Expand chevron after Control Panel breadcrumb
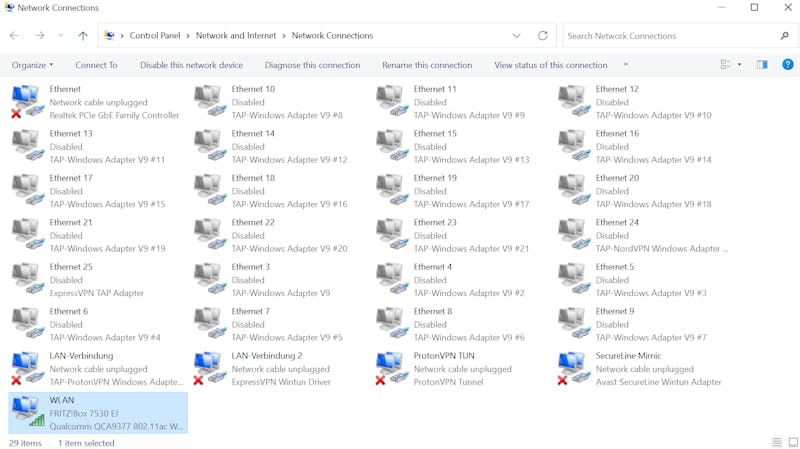 pos(188,36)
